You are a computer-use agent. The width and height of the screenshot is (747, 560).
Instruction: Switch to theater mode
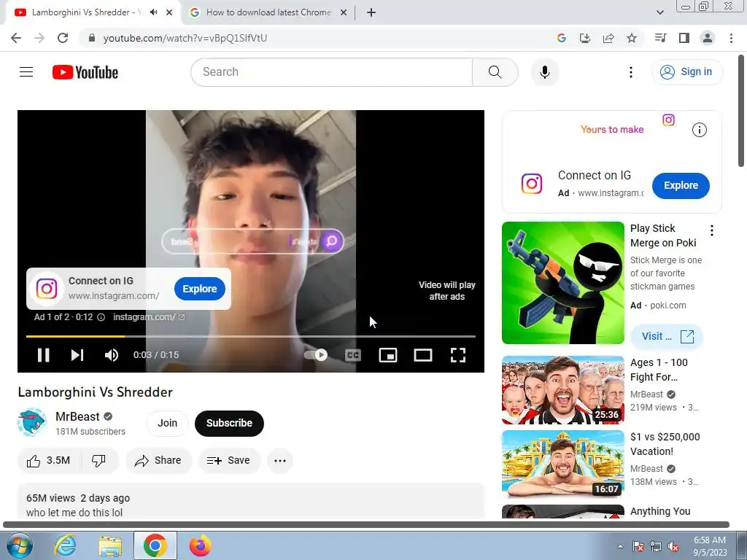pyautogui.click(x=423, y=355)
